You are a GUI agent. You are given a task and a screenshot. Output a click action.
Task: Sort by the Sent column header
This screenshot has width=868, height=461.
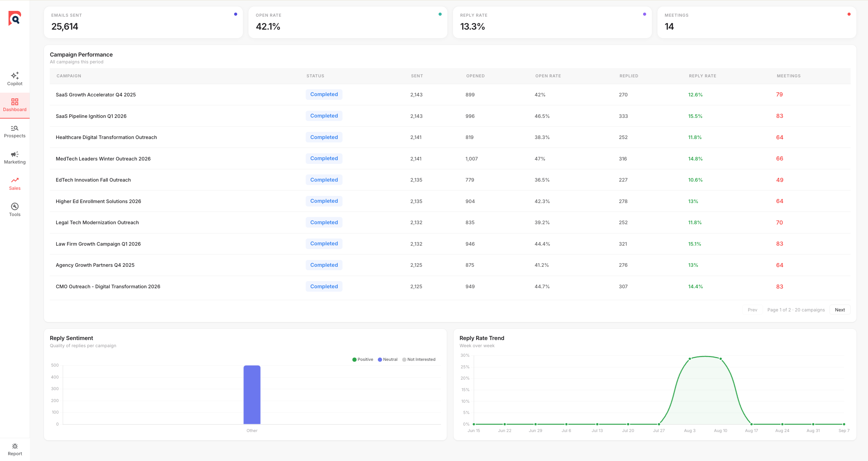click(417, 76)
